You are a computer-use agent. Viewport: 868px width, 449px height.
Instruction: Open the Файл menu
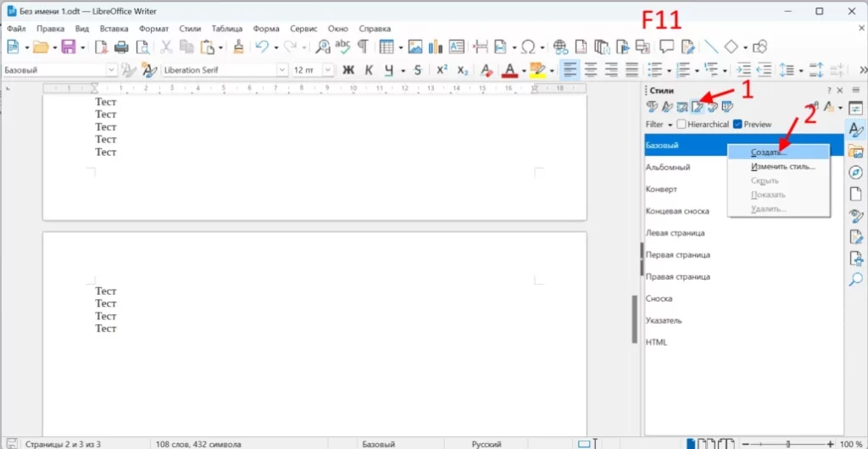tap(16, 29)
